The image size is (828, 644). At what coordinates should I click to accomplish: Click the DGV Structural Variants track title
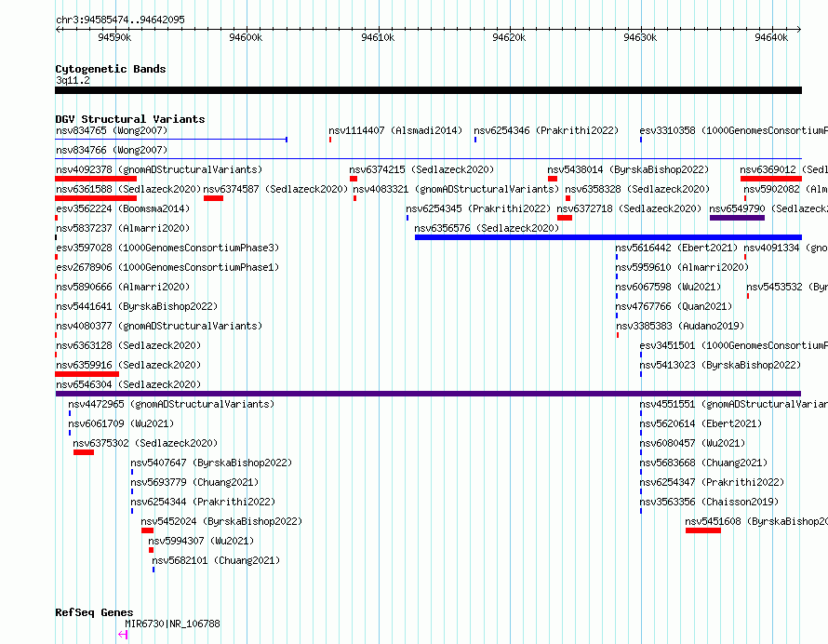coord(130,119)
